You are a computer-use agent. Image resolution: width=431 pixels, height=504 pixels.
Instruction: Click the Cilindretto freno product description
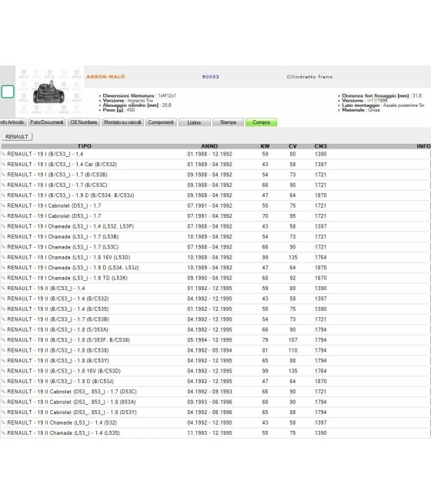click(309, 77)
